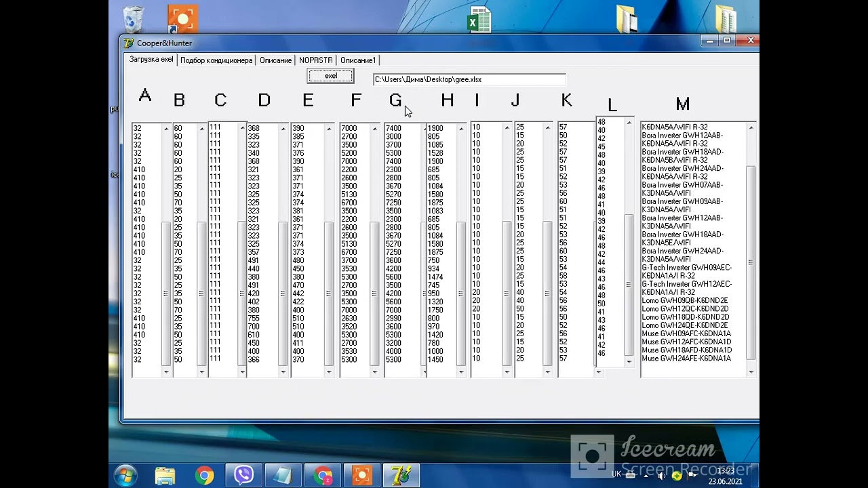This screenshot has height=488, width=868.
Task: Click the up arrow of column F scrollbar
Action: (374, 129)
